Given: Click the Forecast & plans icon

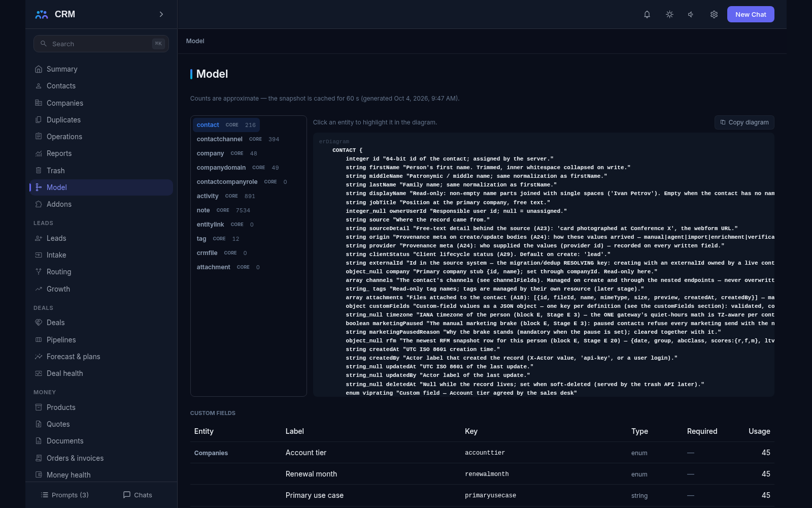Looking at the screenshot, I should click(x=39, y=357).
